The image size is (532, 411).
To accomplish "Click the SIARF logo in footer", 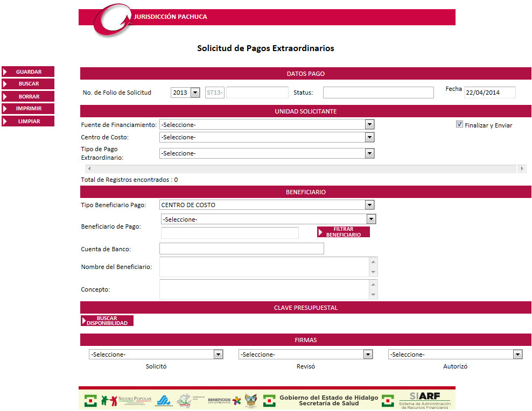I will pos(425,400).
